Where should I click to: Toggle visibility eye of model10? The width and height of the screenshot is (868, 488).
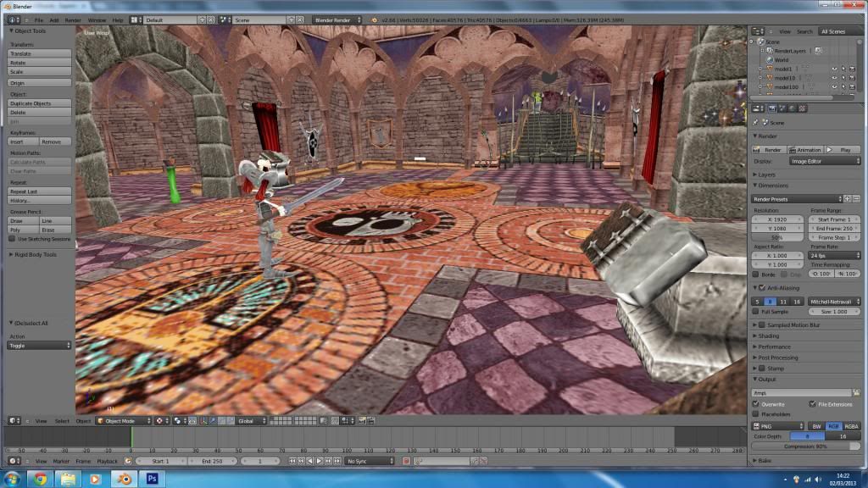pyautogui.click(x=834, y=78)
